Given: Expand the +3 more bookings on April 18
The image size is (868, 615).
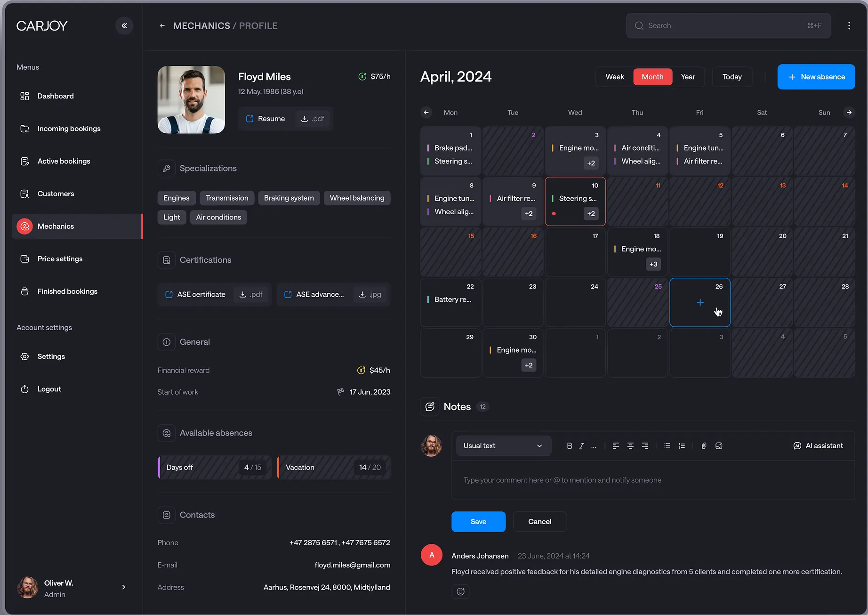Looking at the screenshot, I should pyautogui.click(x=653, y=264).
